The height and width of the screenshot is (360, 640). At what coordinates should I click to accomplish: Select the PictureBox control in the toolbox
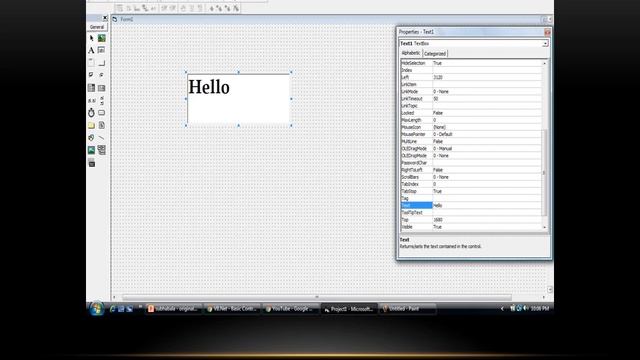(x=102, y=38)
